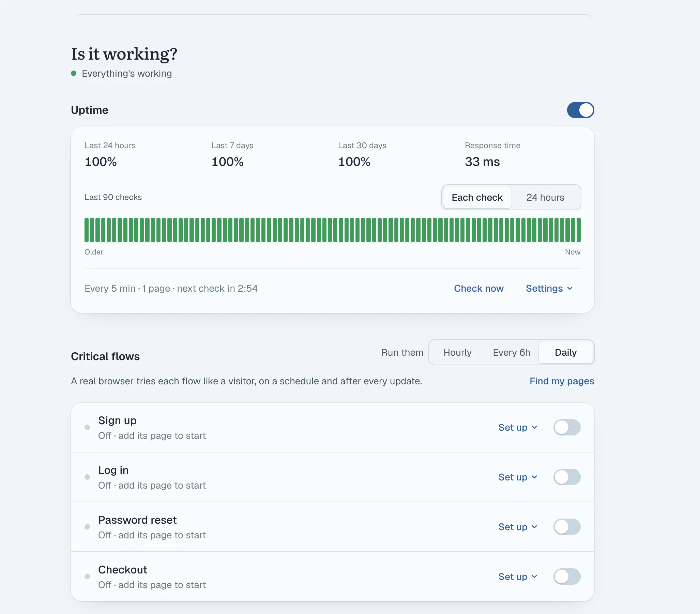Click the green Everything's working status dot
Image resolution: width=700 pixels, height=614 pixels.
point(73,73)
